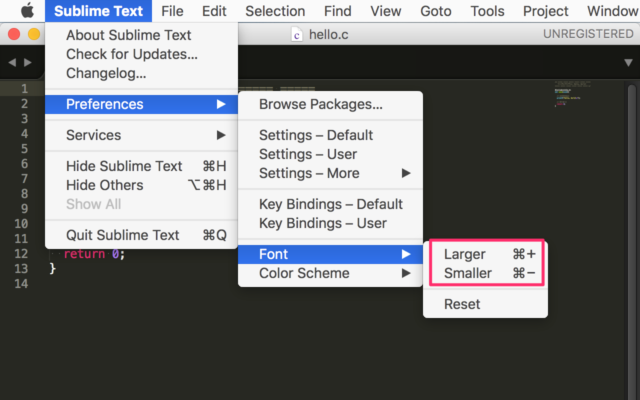Screen dimensions: 640x400
Task: Open the Edit menu
Action: [x=214, y=11]
